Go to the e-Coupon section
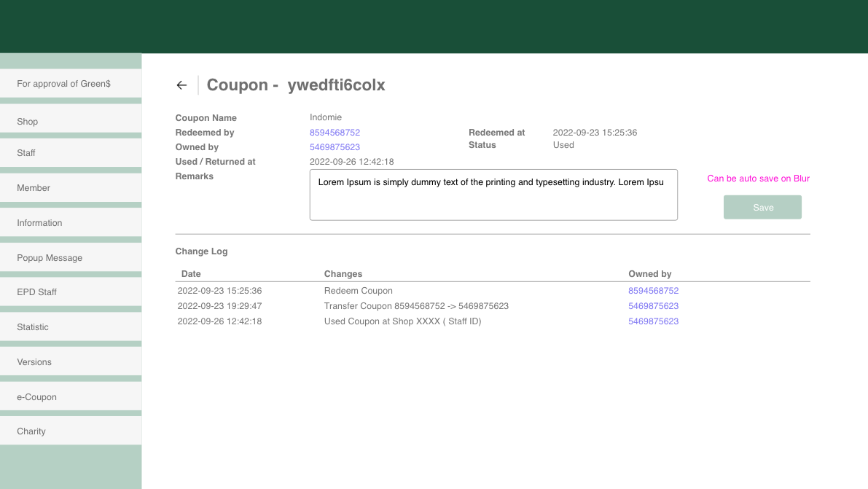The image size is (868, 489). (x=71, y=397)
